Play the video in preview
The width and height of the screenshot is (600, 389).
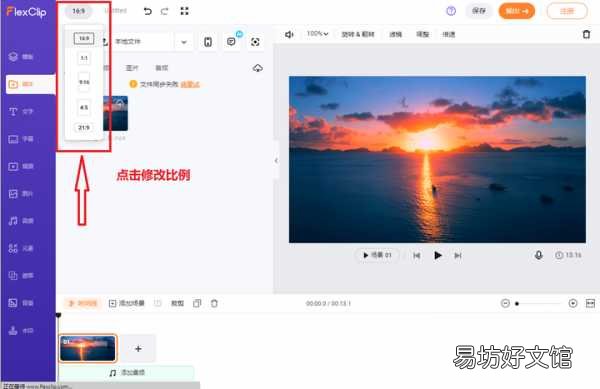pyautogui.click(x=438, y=255)
